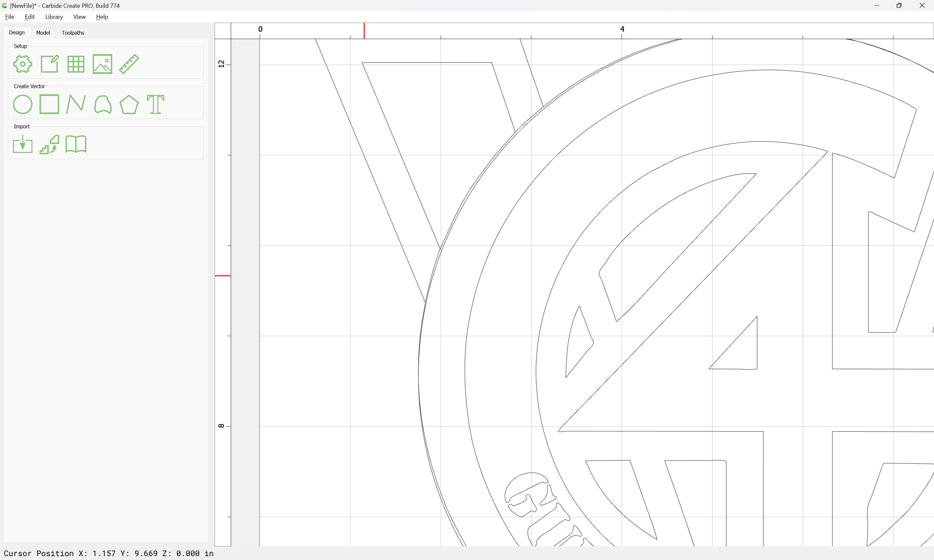Click the 0 mark on horizontal ruler
934x560 pixels.
(x=260, y=29)
